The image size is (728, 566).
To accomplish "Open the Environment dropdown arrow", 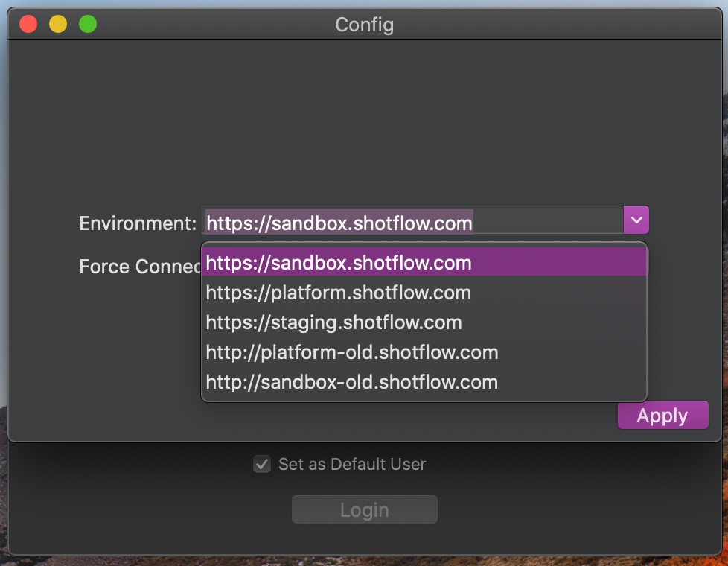I will click(x=636, y=220).
